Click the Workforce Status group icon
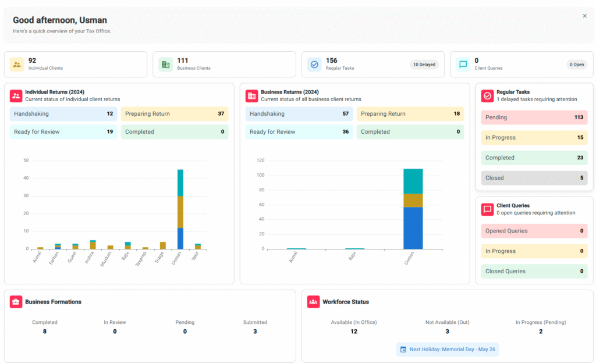 click(x=314, y=302)
